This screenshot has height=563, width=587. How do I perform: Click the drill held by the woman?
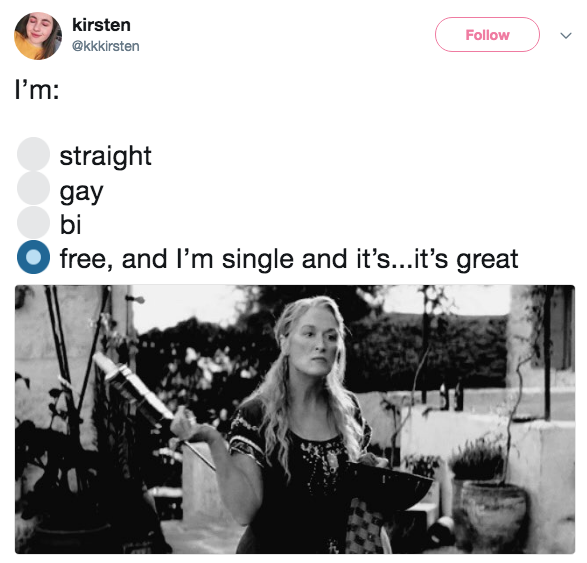click(146, 404)
